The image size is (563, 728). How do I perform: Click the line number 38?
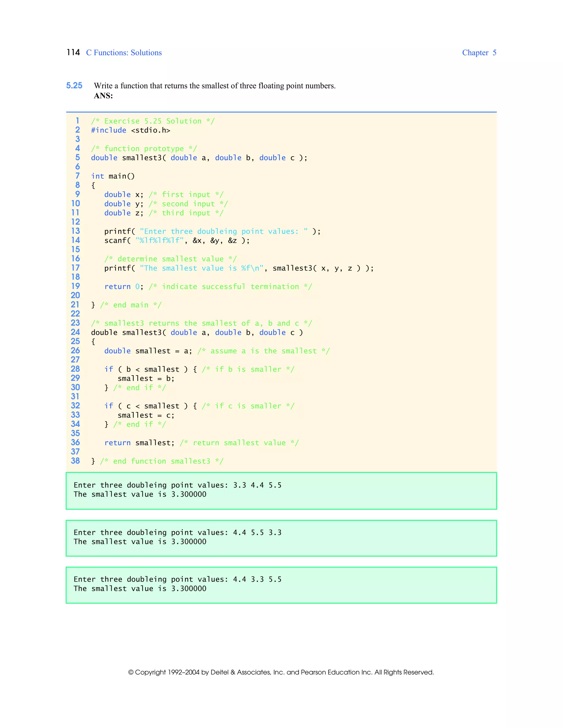(x=75, y=461)
